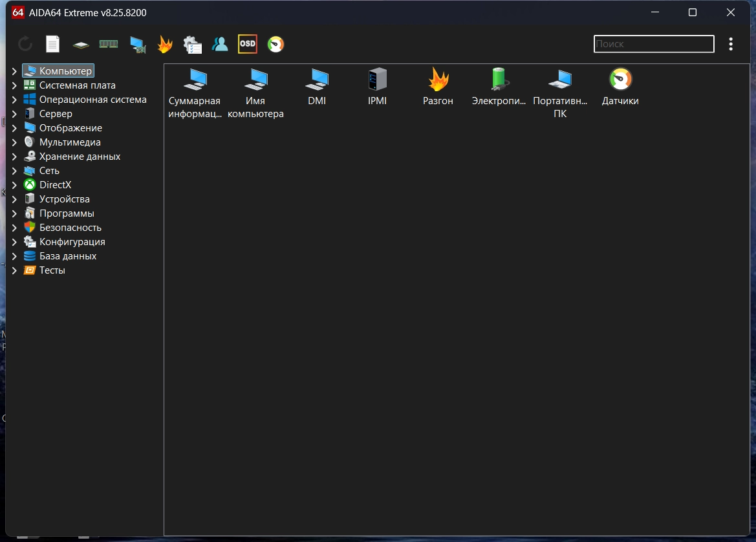Open the memory module benchmark toolbar icon

coord(108,44)
